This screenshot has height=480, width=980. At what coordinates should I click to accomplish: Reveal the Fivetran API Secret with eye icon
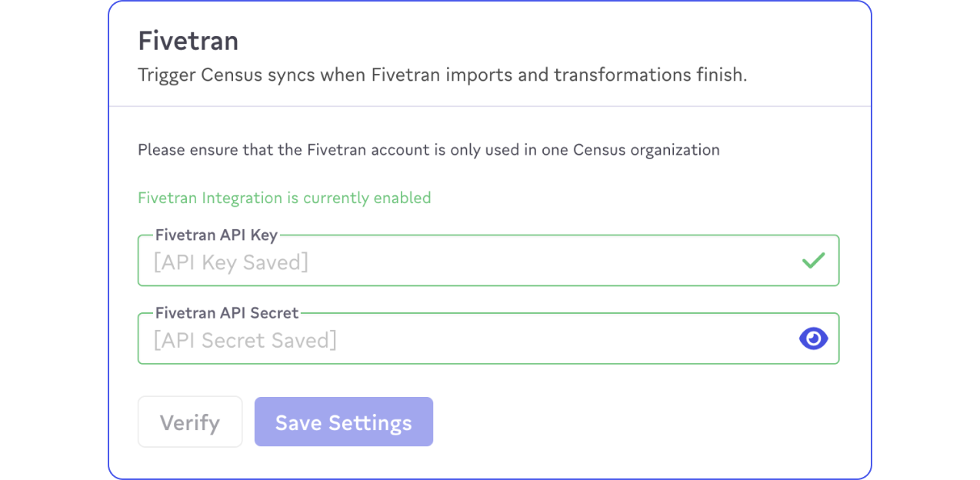pos(813,338)
